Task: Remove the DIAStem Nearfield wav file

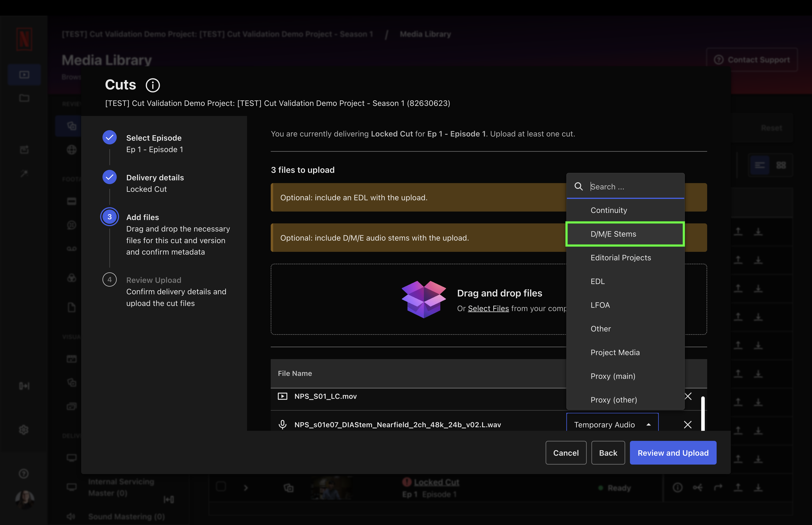Action: click(x=688, y=424)
